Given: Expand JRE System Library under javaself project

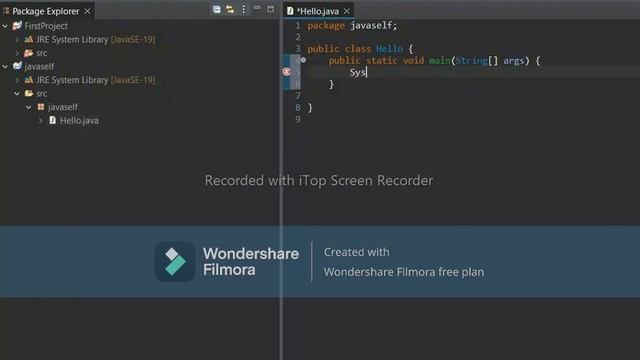Looking at the screenshot, I should click(17, 80).
